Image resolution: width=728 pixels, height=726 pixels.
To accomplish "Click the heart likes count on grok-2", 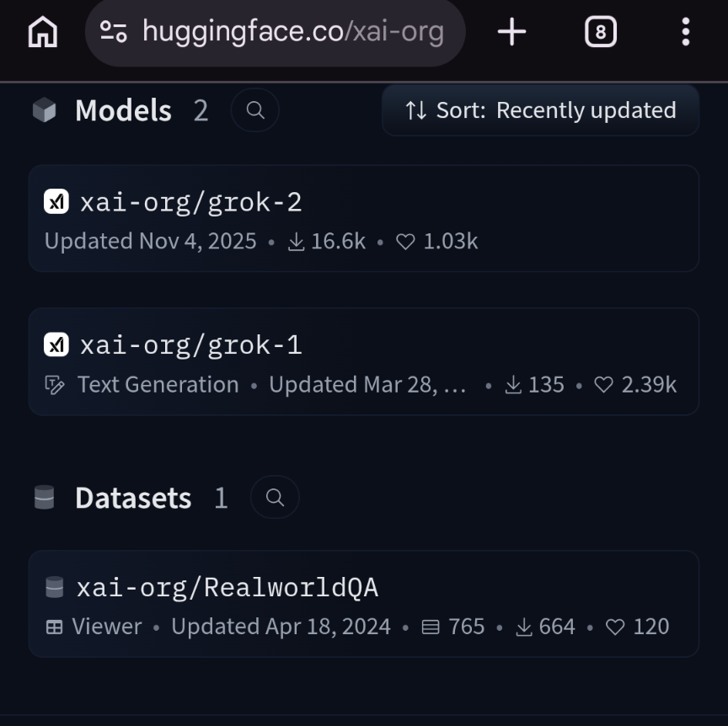I will coord(436,242).
